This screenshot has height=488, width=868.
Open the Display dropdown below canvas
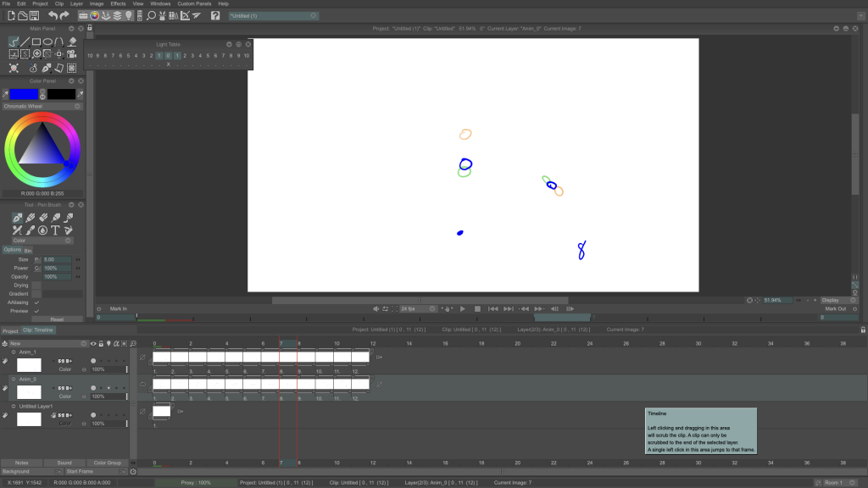pyautogui.click(x=839, y=300)
